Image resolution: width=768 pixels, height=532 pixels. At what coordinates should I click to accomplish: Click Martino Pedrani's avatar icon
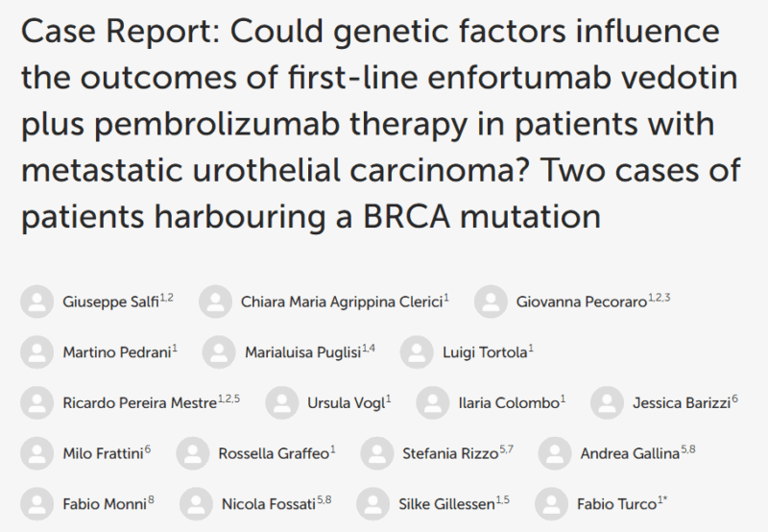(36, 351)
